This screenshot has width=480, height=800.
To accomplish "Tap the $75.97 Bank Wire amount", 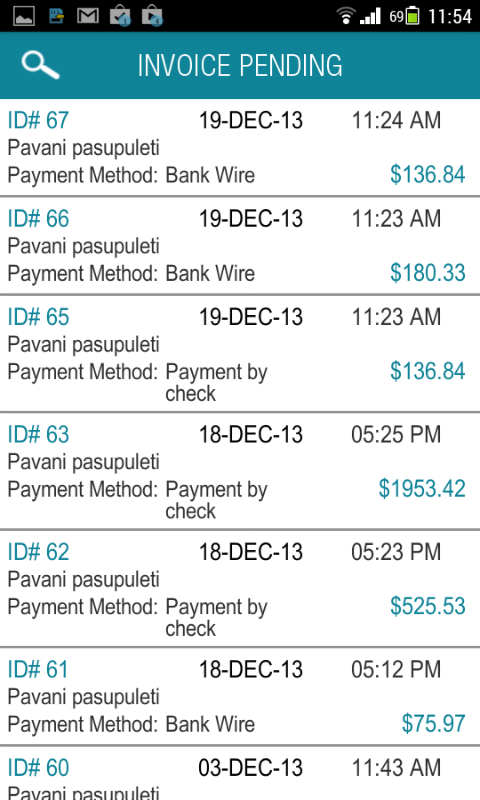I will pyautogui.click(x=433, y=723).
